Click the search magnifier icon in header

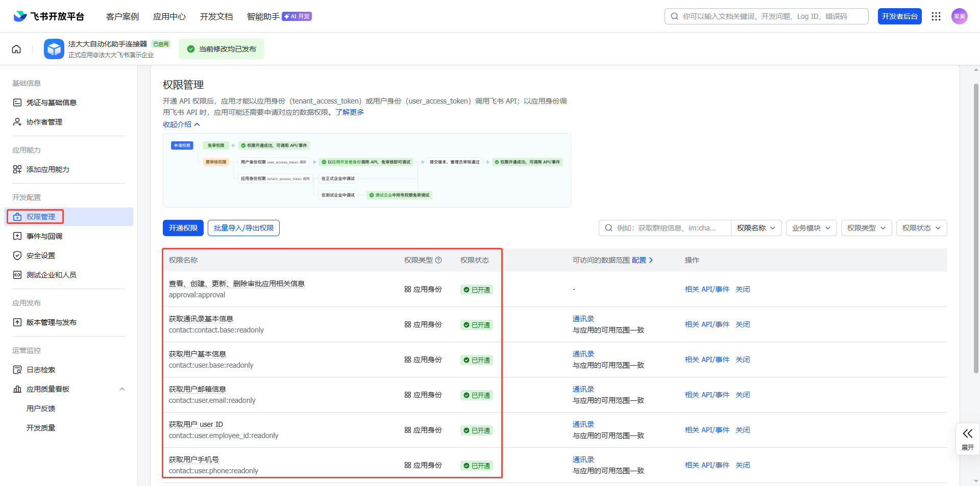point(675,16)
